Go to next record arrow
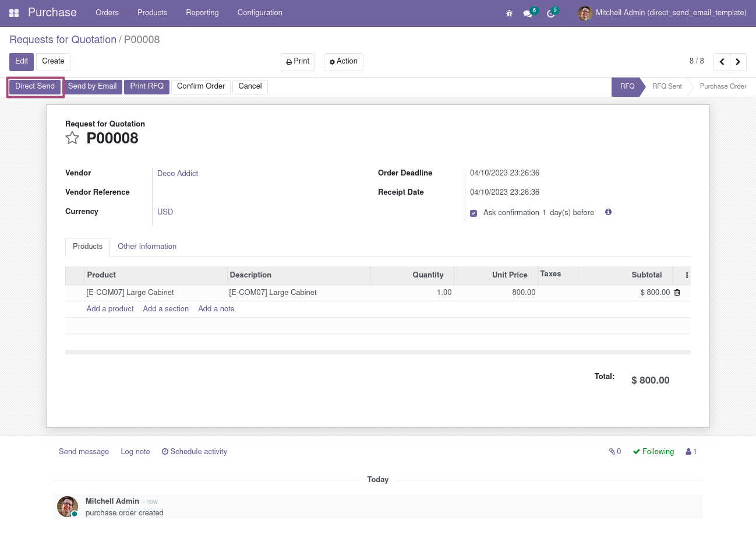This screenshot has width=756, height=534. point(738,62)
